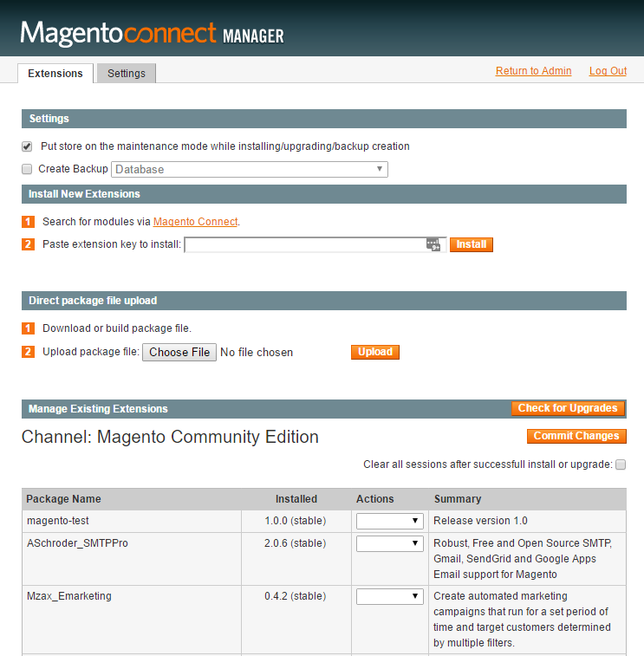
Task: Click the Choose File button
Action: pos(179,353)
